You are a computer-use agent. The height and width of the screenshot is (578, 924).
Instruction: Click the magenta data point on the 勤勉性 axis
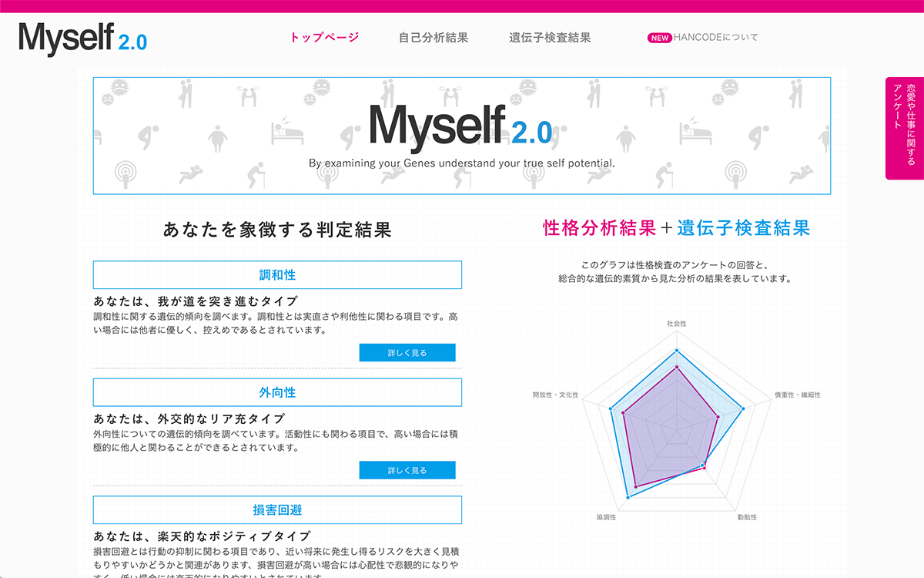tap(705, 469)
